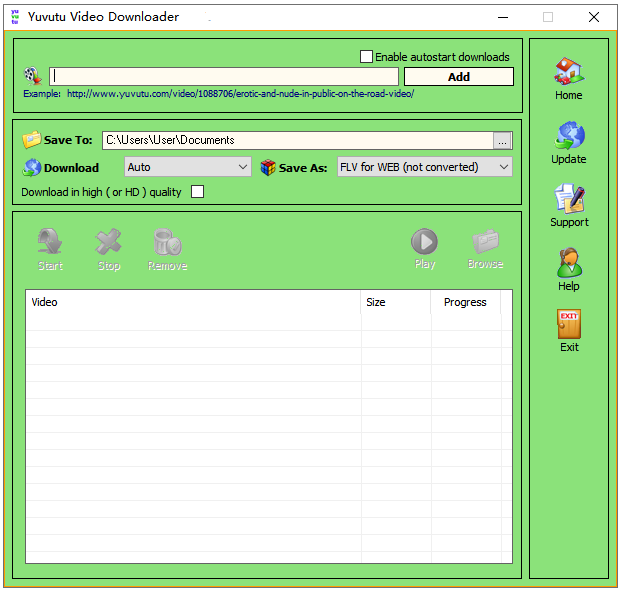Click the Progress column header
The height and width of the screenshot is (593, 621).
click(x=466, y=302)
